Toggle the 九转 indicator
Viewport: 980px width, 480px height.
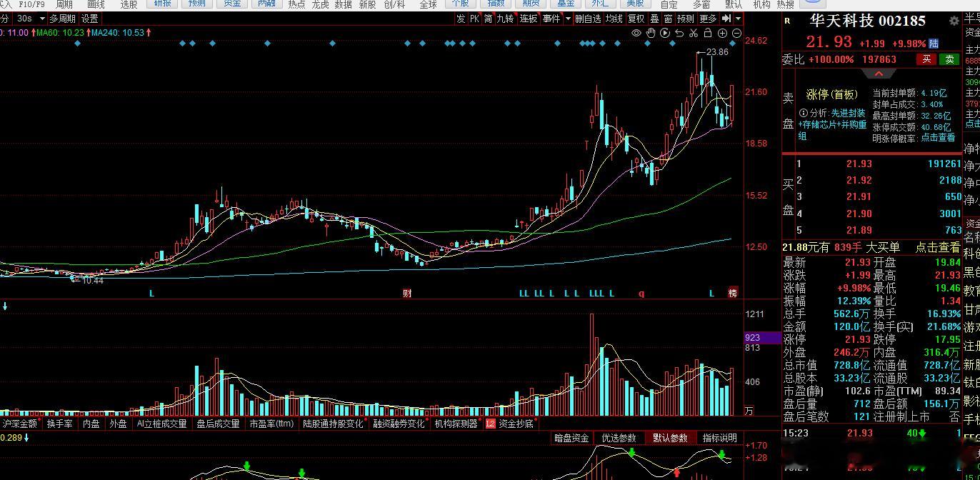(506, 19)
